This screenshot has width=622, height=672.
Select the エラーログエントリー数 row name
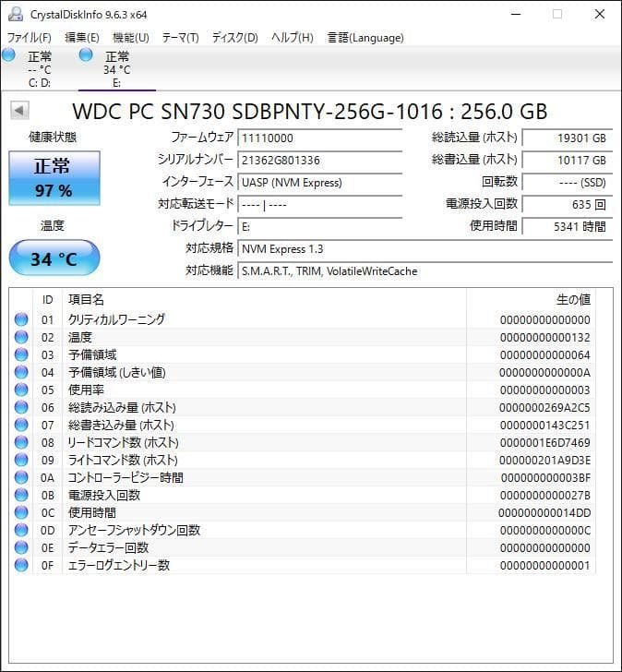119,566
